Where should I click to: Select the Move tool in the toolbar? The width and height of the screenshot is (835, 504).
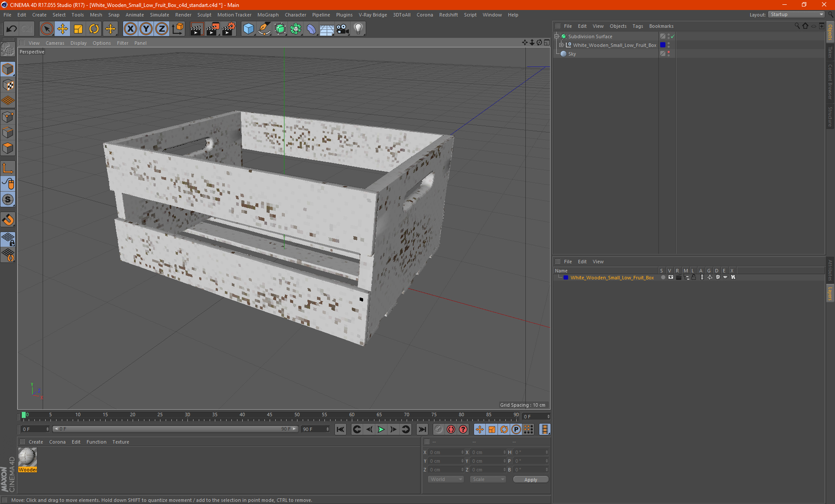tap(63, 29)
